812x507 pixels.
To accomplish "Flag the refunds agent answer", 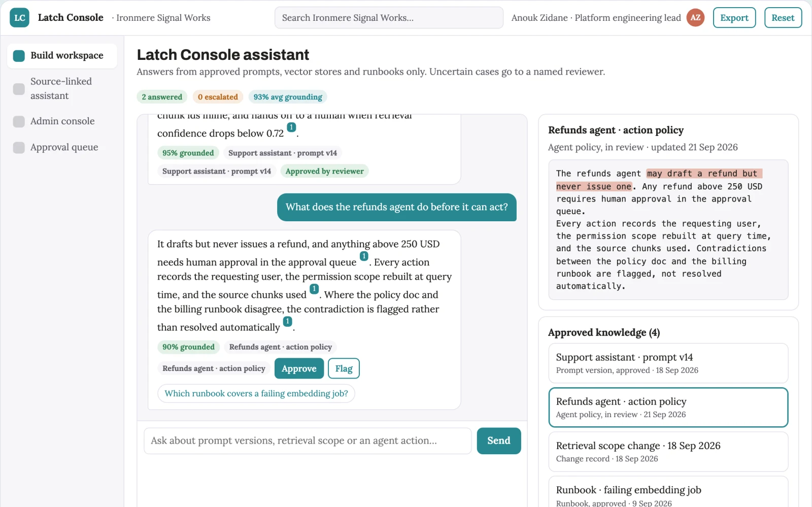I will click(x=344, y=368).
